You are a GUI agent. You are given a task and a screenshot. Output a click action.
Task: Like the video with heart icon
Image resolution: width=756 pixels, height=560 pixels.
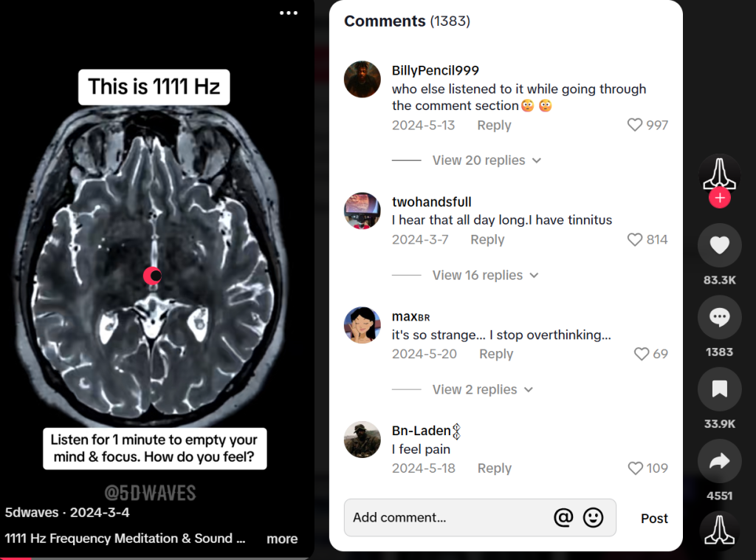[719, 245]
